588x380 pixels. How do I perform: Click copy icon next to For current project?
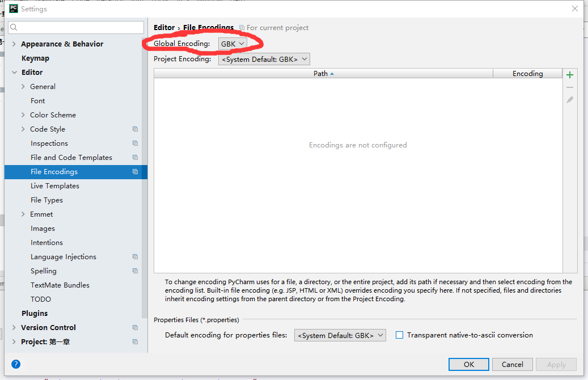point(242,28)
